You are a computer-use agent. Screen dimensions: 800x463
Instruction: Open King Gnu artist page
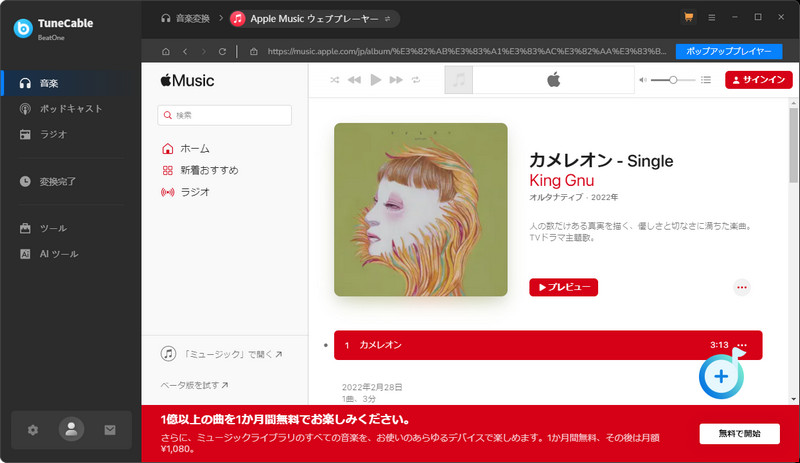561,180
